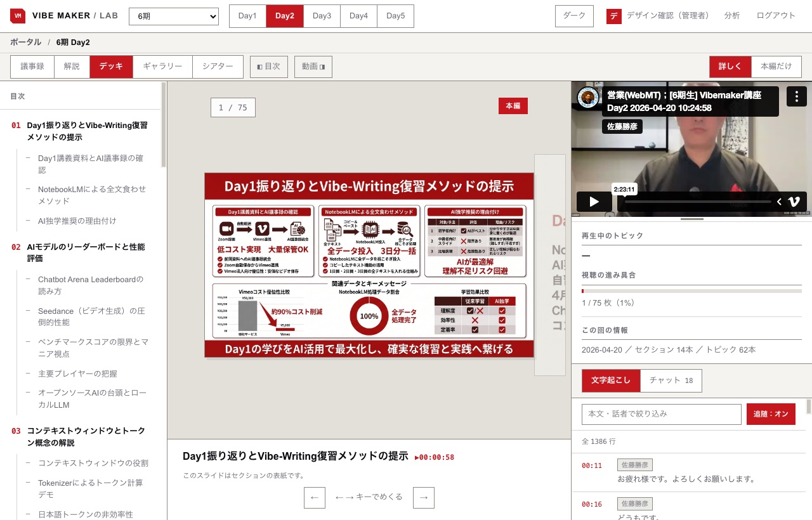Click transcript timestamp 00:11
This screenshot has width=812, height=520.
click(x=592, y=465)
